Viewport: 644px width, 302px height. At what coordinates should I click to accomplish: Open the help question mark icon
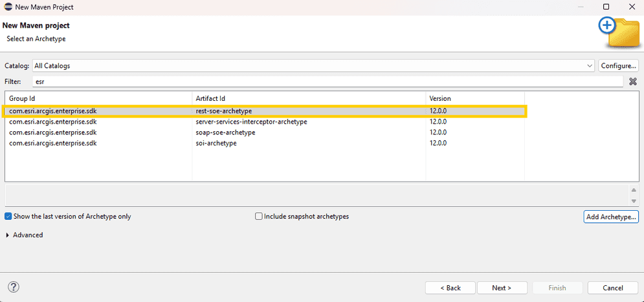point(14,287)
